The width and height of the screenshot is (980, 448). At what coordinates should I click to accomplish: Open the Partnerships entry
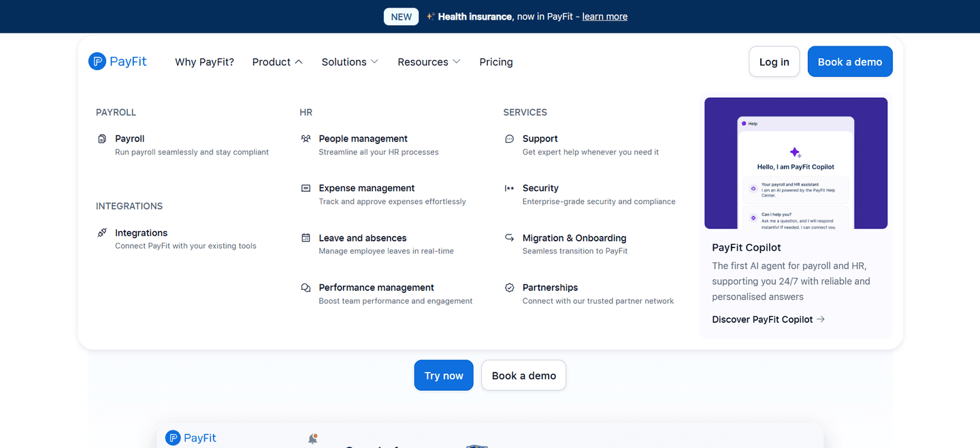click(x=550, y=288)
